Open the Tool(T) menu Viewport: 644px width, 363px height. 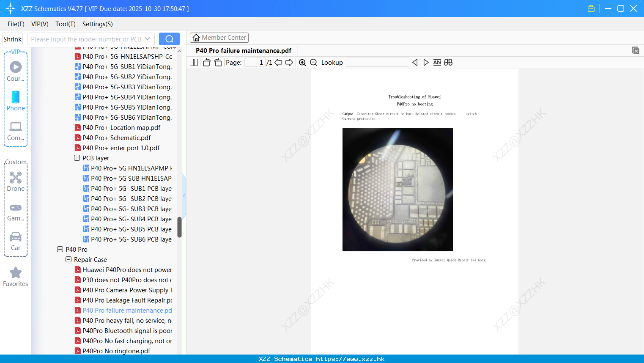66,24
